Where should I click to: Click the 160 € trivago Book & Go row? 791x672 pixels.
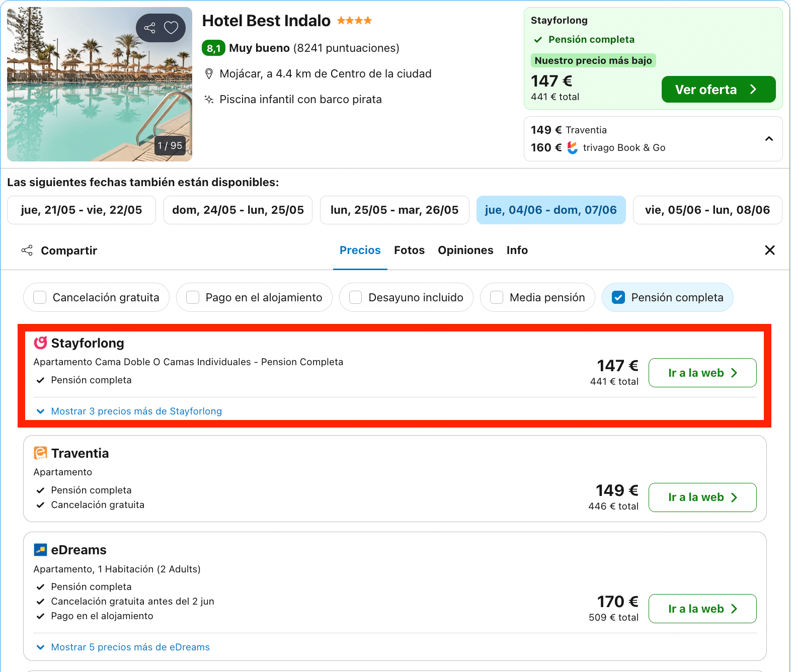pyautogui.click(x=598, y=147)
